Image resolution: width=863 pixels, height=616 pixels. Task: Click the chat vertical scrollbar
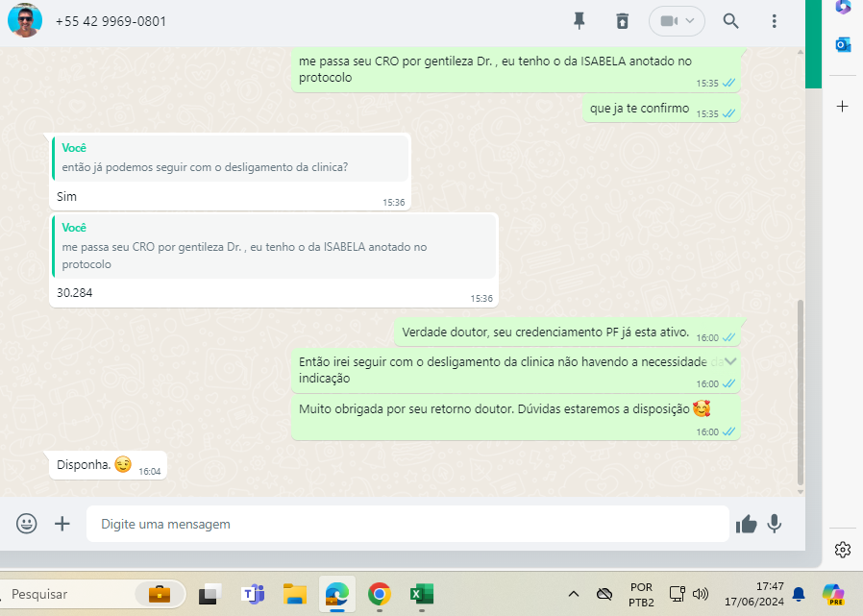(801, 392)
